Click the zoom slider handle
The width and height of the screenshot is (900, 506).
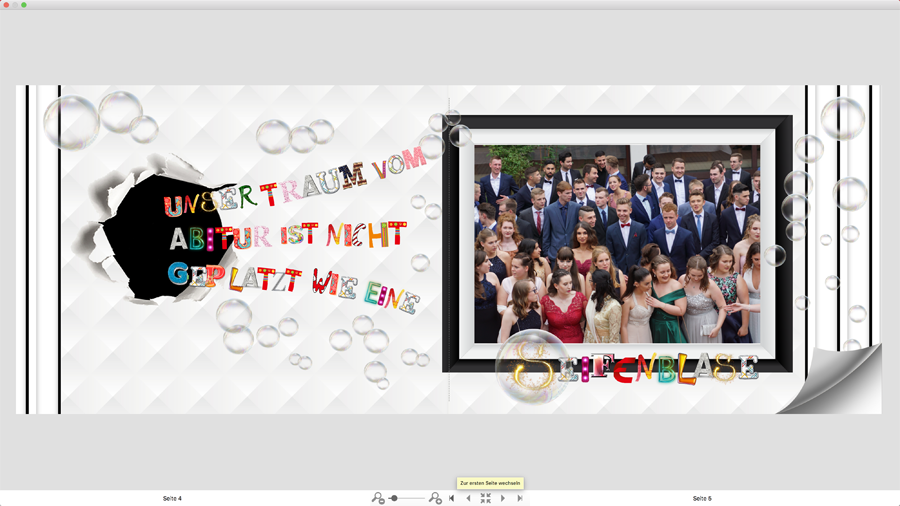(x=394, y=498)
